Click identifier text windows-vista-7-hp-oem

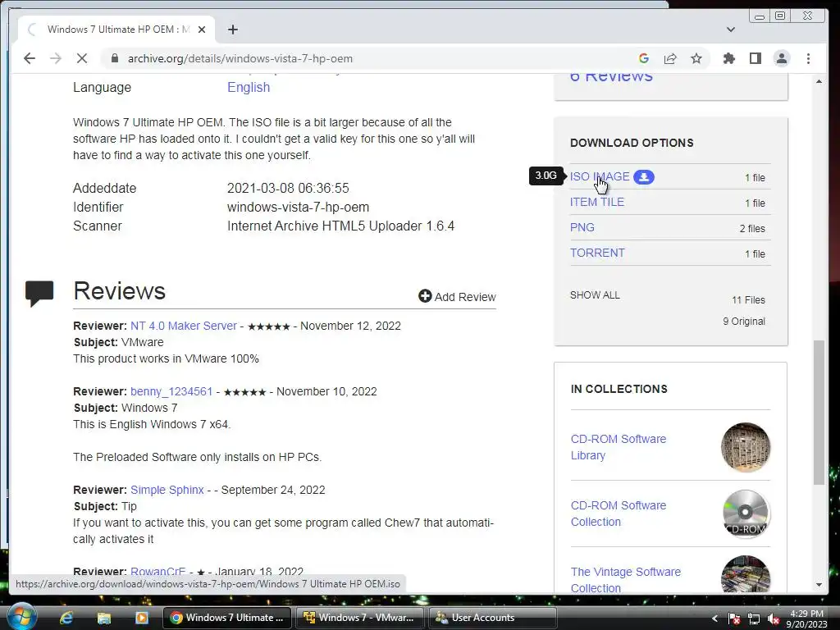tap(298, 208)
